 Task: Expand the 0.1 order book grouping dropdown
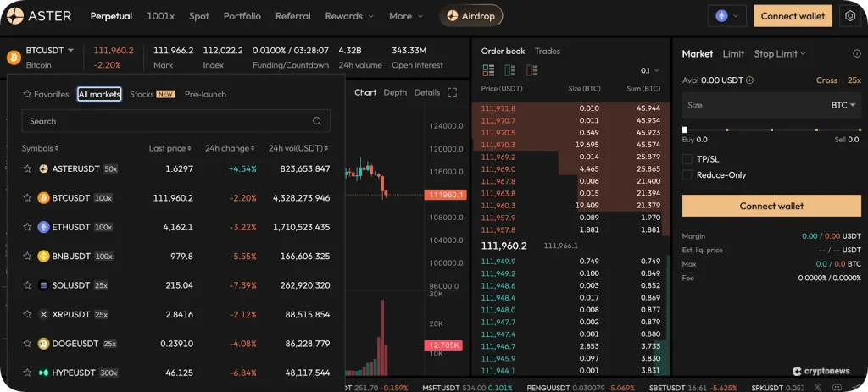coord(650,71)
